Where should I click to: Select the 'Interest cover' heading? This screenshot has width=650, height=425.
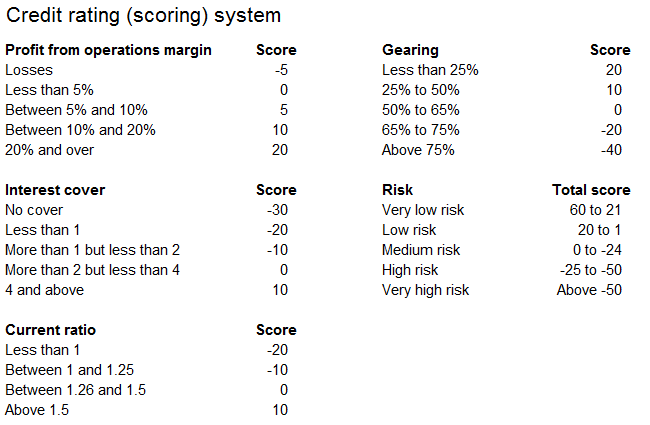click(x=55, y=190)
